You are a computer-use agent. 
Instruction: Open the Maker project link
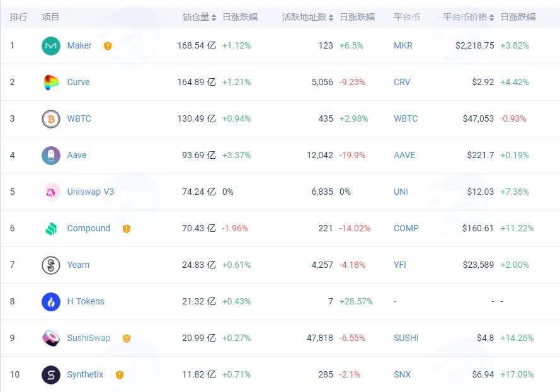tap(79, 46)
